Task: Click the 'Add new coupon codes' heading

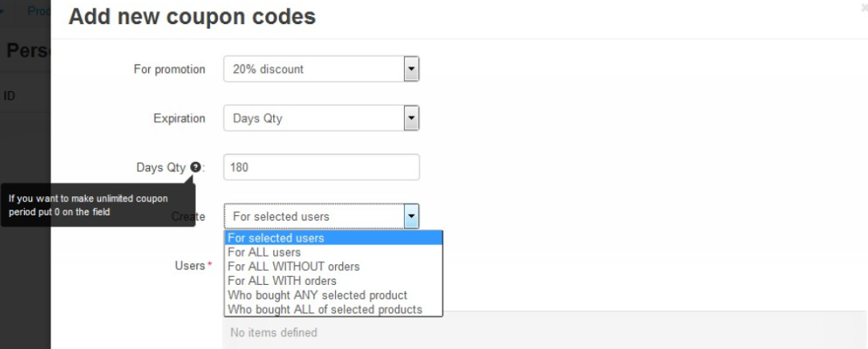Action: (x=192, y=17)
